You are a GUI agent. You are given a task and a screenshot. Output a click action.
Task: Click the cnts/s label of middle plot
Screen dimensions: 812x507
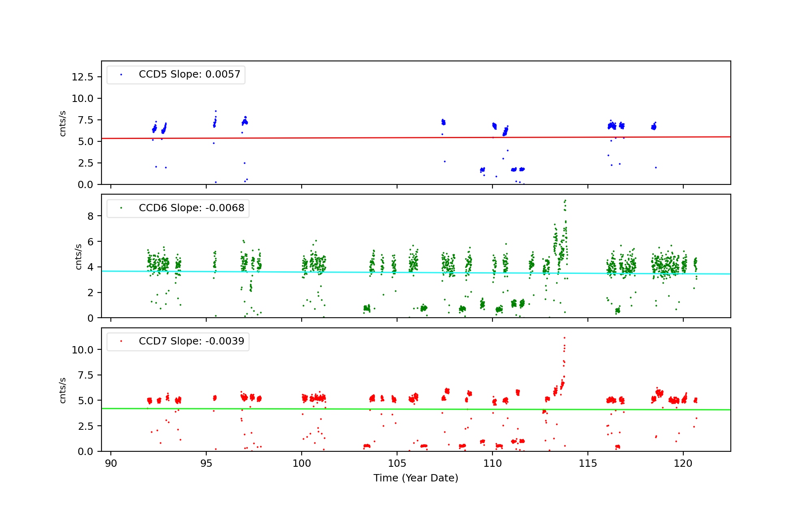[x=79, y=256]
